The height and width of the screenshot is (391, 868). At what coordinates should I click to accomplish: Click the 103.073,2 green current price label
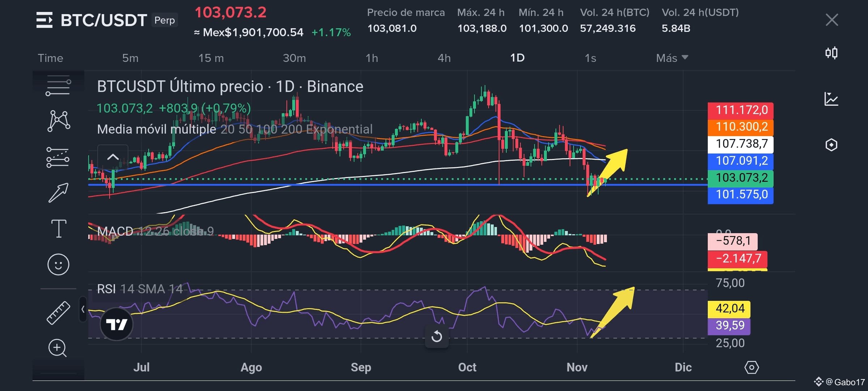click(740, 178)
